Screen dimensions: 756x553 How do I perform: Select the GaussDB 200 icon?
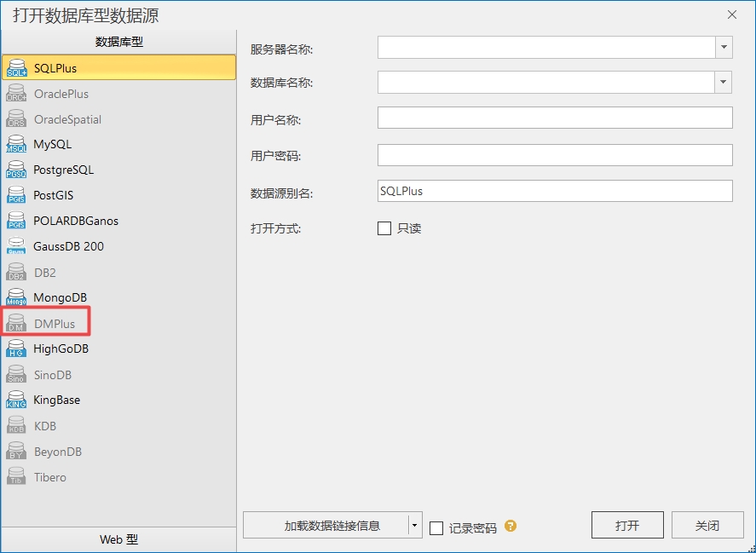point(16,246)
